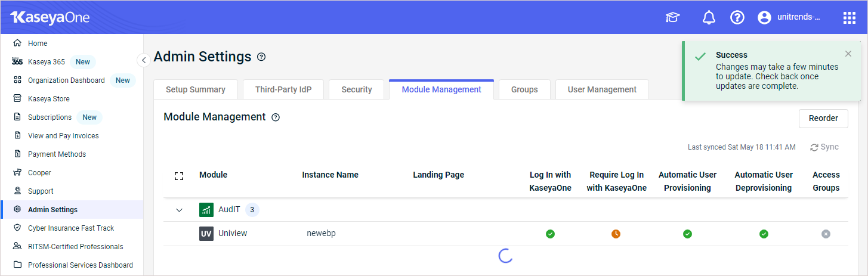Image resolution: width=868 pixels, height=276 pixels.
Task: Switch to the User Management tab
Action: [x=602, y=89]
